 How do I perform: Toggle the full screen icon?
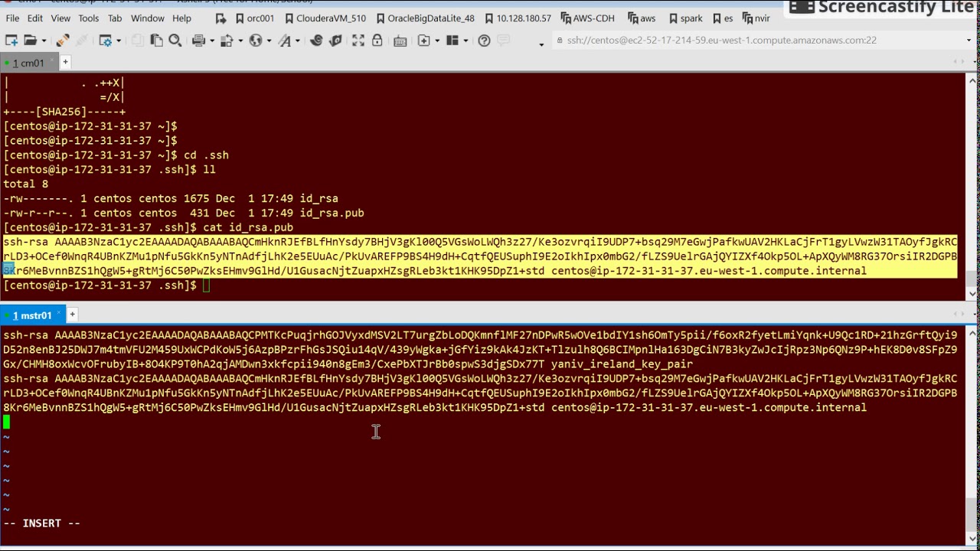tap(358, 41)
